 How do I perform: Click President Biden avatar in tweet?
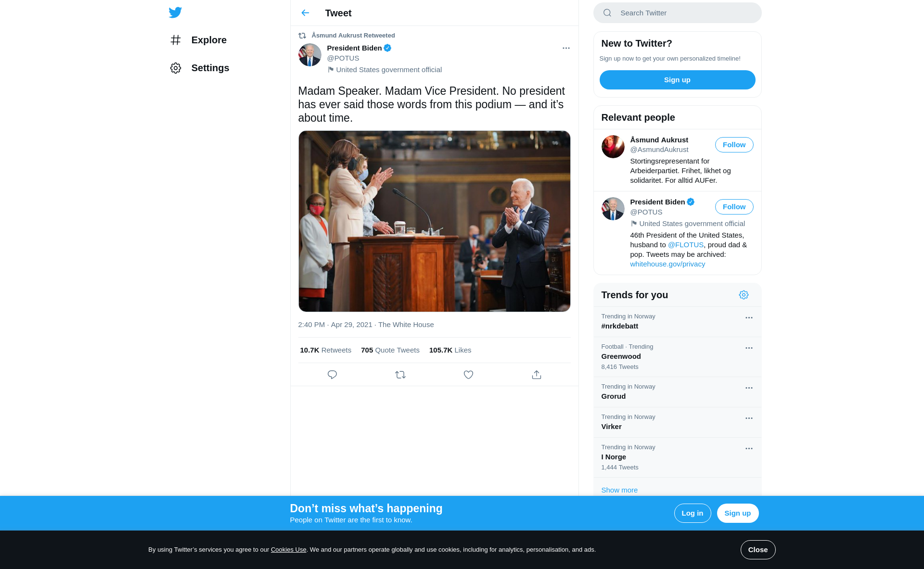click(309, 55)
